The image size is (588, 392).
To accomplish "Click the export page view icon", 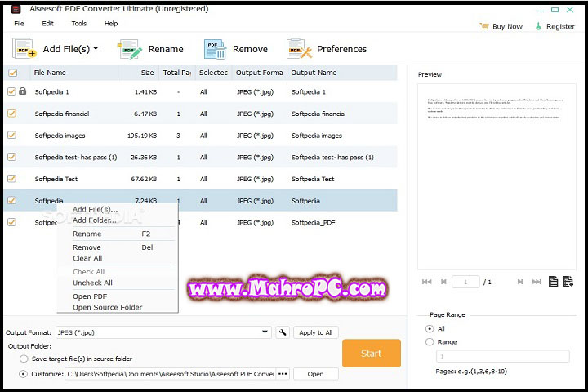I will [x=568, y=281].
